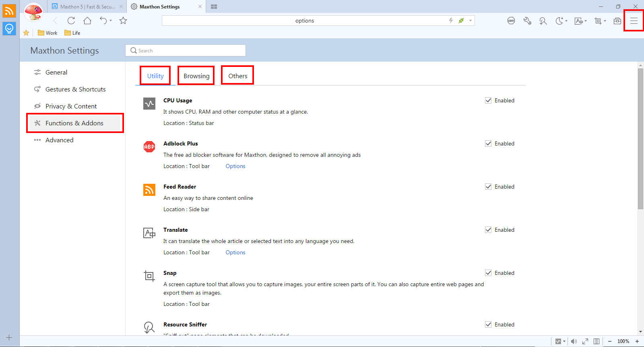The image size is (644, 347).
Task: Click the plus icon at sidebar bottom
Action: (x=9, y=338)
